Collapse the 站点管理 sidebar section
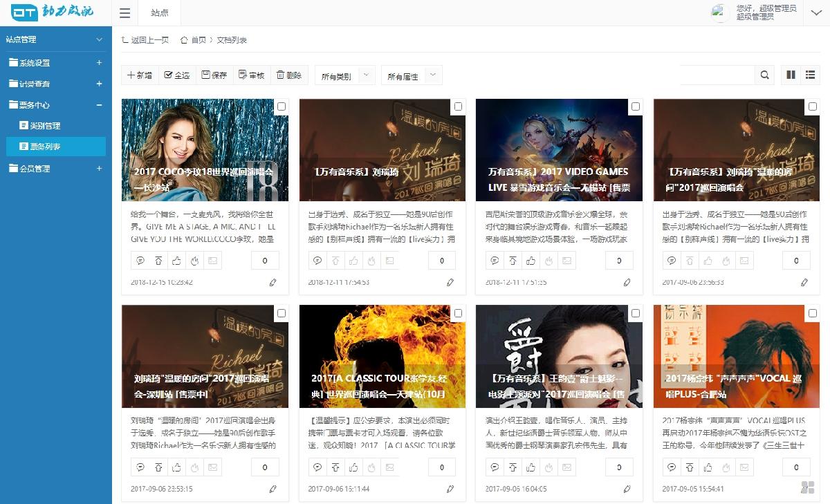Image resolution: width=830 pixels, height=504 pixels. [99, 39]
